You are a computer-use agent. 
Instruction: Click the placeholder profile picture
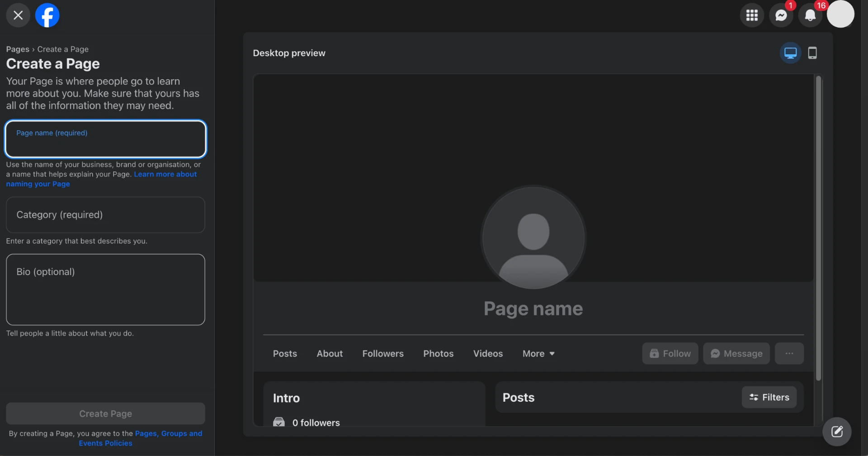[533, 237]
